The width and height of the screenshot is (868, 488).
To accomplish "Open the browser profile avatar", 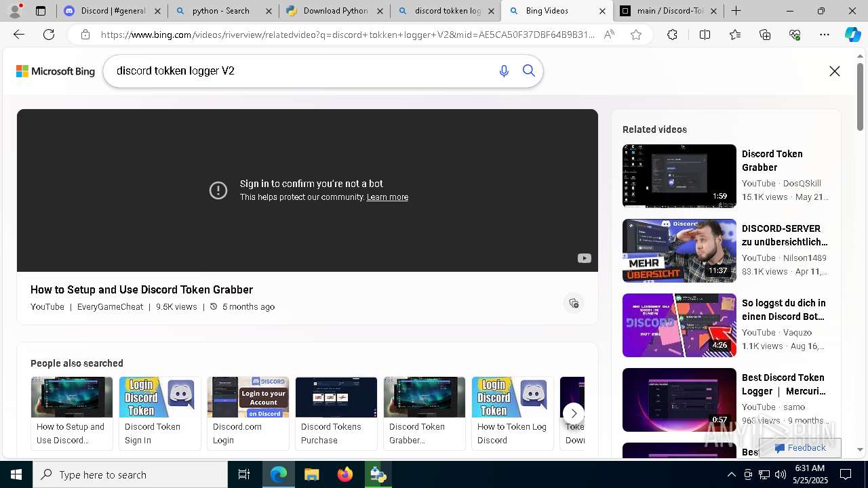I will (15, 11).
